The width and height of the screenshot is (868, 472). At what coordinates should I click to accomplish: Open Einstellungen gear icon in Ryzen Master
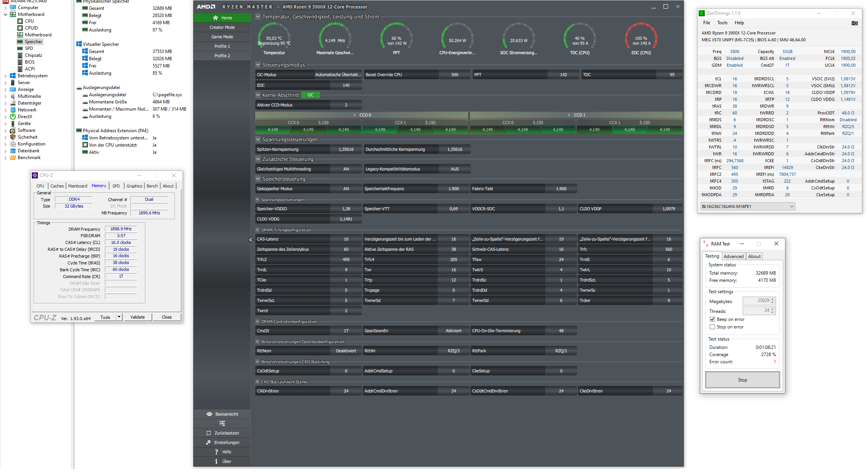tap(208, 442)
